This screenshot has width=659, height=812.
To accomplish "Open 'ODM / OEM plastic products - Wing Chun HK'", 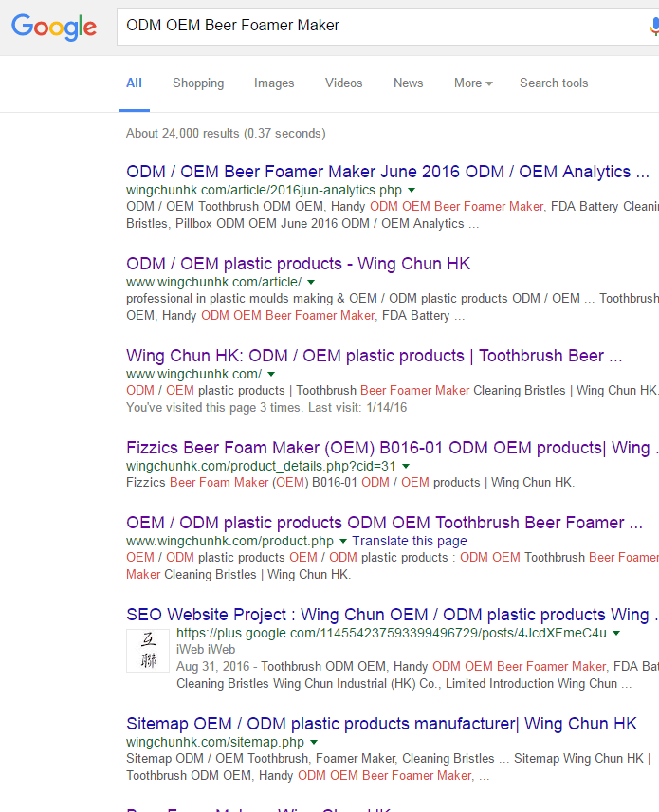I will pyautogui.click(x=298, y=264).
